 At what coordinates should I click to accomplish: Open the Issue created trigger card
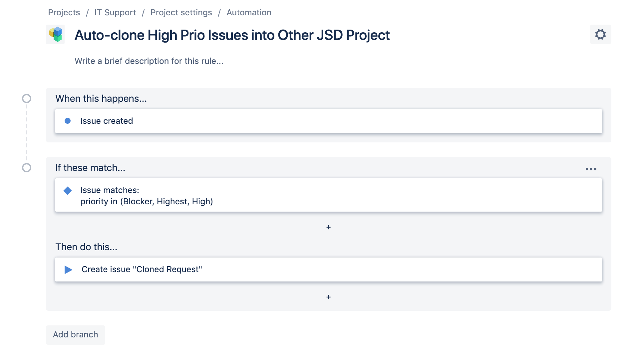328,121
